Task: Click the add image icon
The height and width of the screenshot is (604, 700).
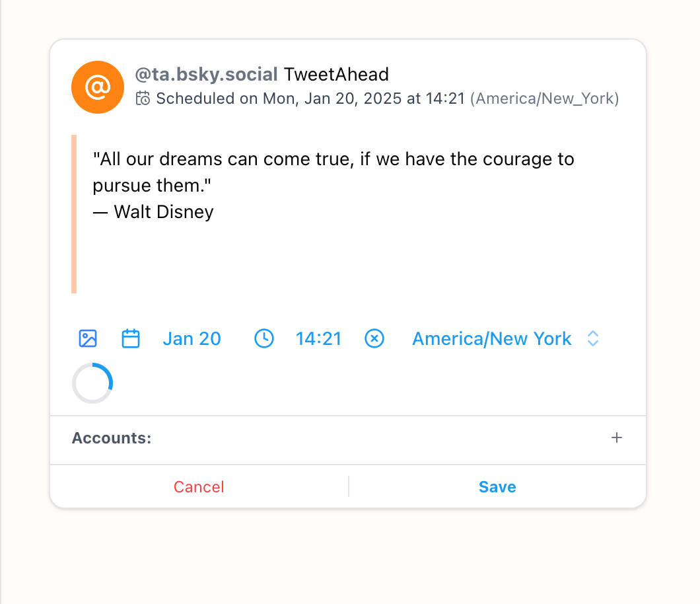Action: point(88,339)
